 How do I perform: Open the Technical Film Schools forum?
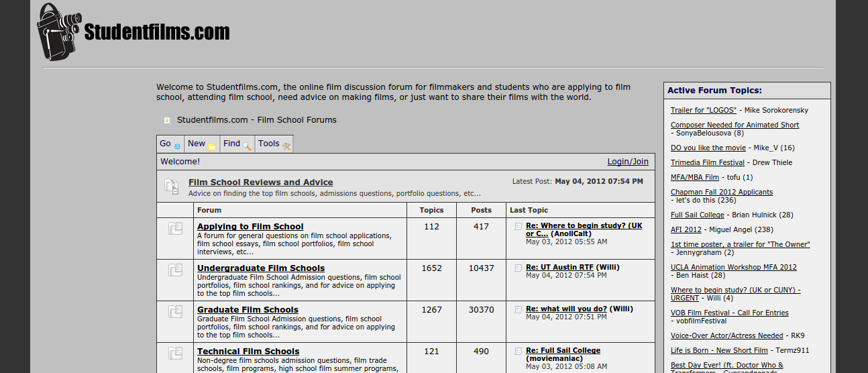point(248,352)
